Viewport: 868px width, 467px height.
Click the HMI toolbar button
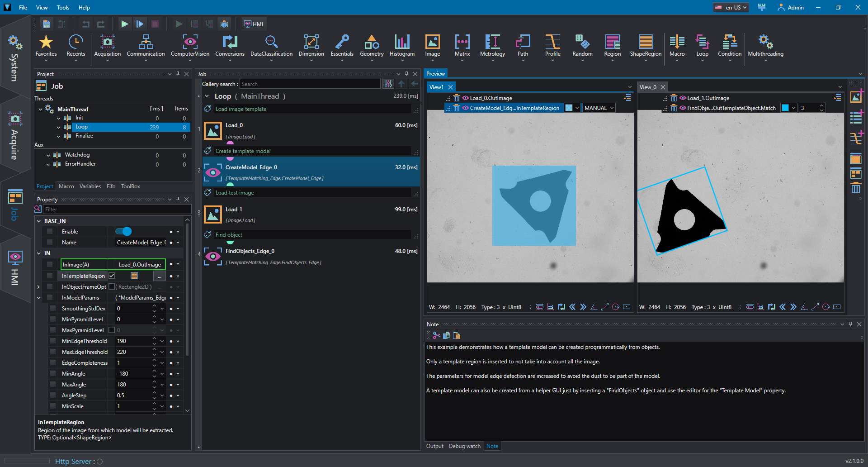pyautogui.click(x=254, y=24)
